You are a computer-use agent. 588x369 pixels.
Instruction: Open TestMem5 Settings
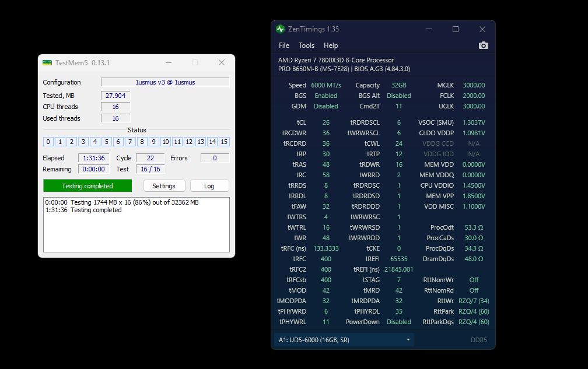(164, 186)
